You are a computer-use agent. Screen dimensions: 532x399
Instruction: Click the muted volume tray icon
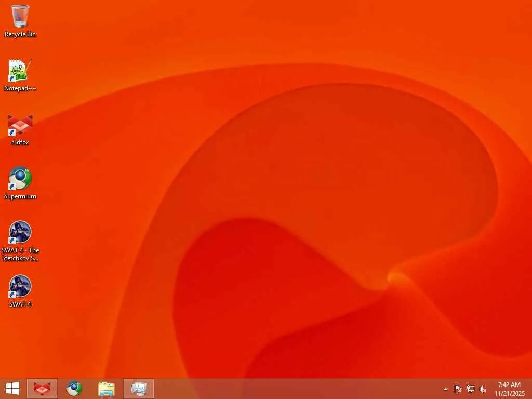(x=483, y=389)
